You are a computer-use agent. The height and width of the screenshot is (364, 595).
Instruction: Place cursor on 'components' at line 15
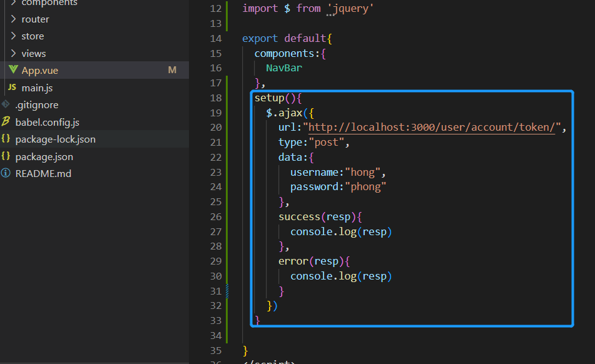click(x=284, y=53)
